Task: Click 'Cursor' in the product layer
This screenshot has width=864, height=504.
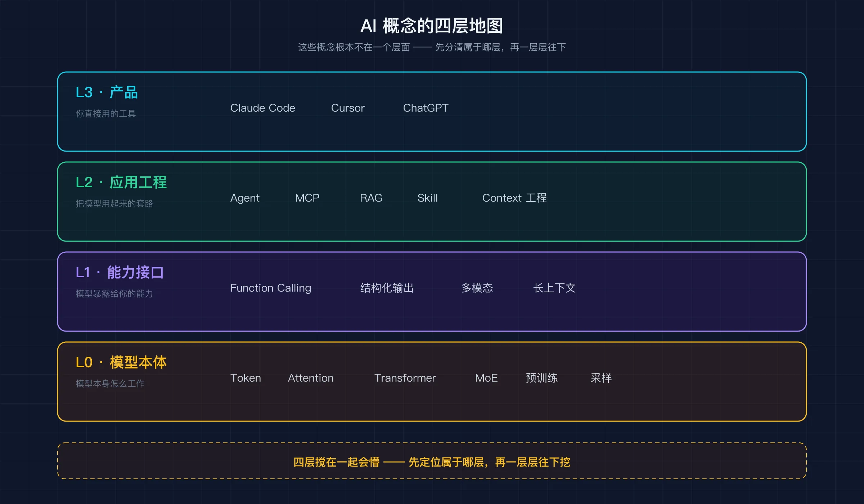Action: pyautogui.click(x=347, y=108)
